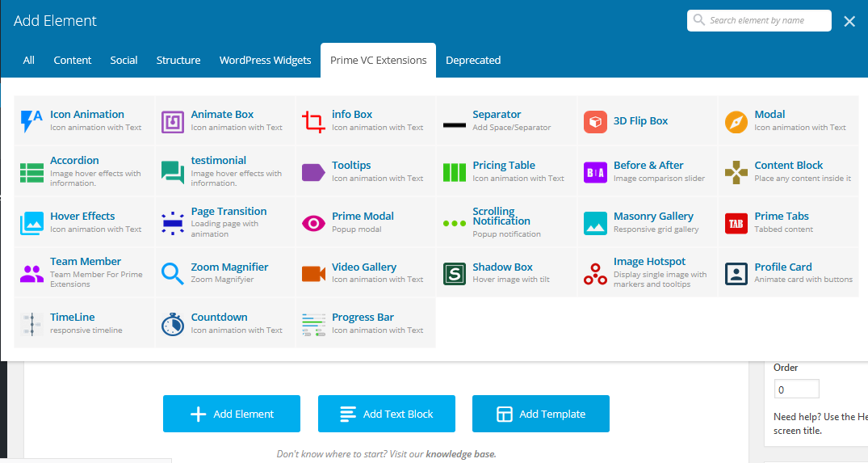This screenshot has height=463, width=868.
Task: Click the Team Member title text
Action: 86,262
